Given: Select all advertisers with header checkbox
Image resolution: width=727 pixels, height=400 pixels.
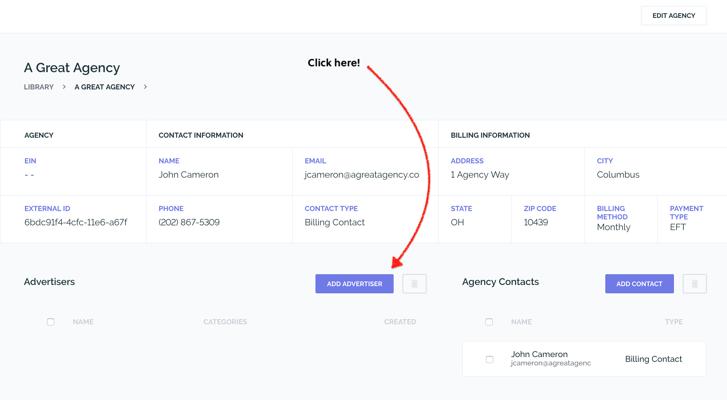Looking at the screenshot, I should pyautogui.click(x=51, y=322).
